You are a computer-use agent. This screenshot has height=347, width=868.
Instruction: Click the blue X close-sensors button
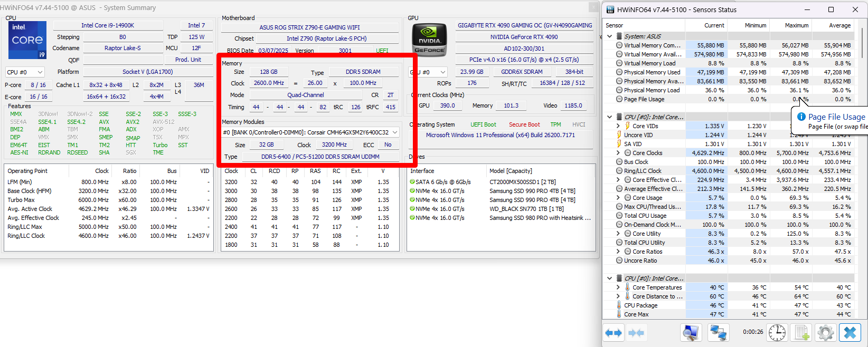[x=850, y=333]
